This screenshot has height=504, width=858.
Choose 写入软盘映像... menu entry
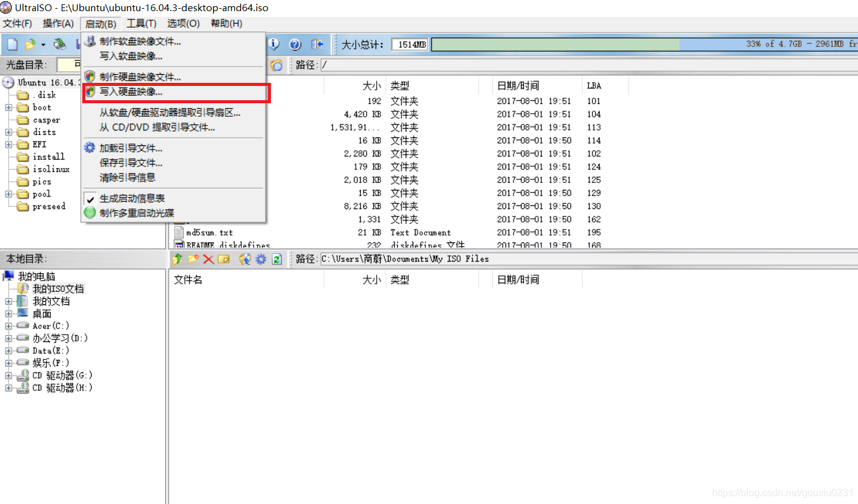pyautogui.click(x=174, y=56)
